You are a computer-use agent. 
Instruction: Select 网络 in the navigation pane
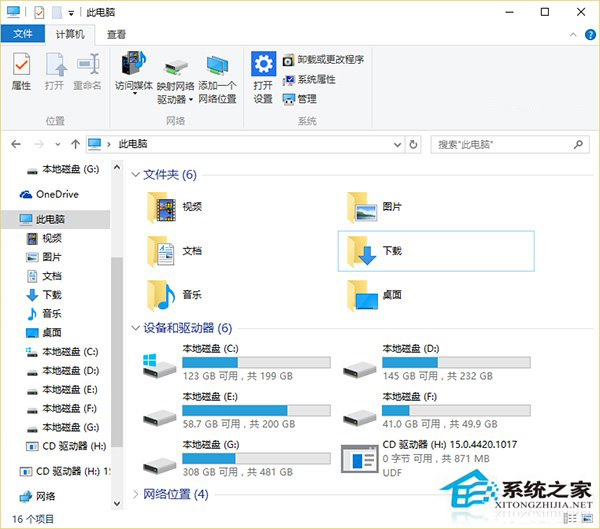(x=38, y=496)
